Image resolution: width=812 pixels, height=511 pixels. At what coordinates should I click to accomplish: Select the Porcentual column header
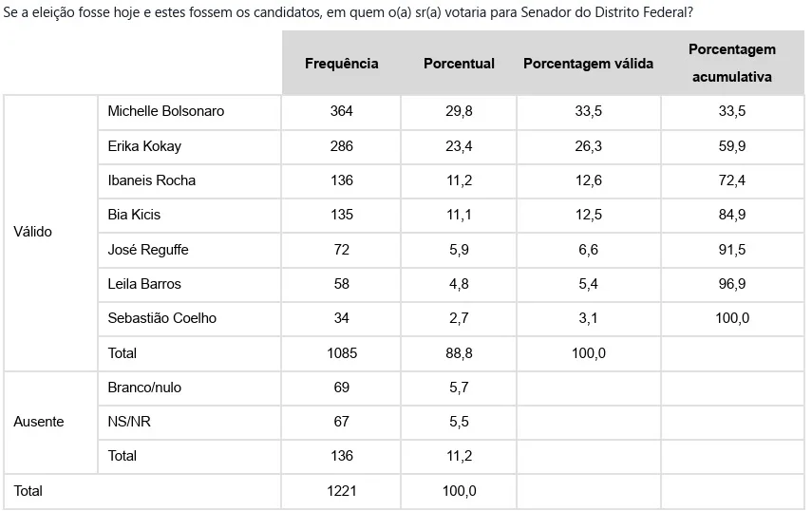pos(459,64)
